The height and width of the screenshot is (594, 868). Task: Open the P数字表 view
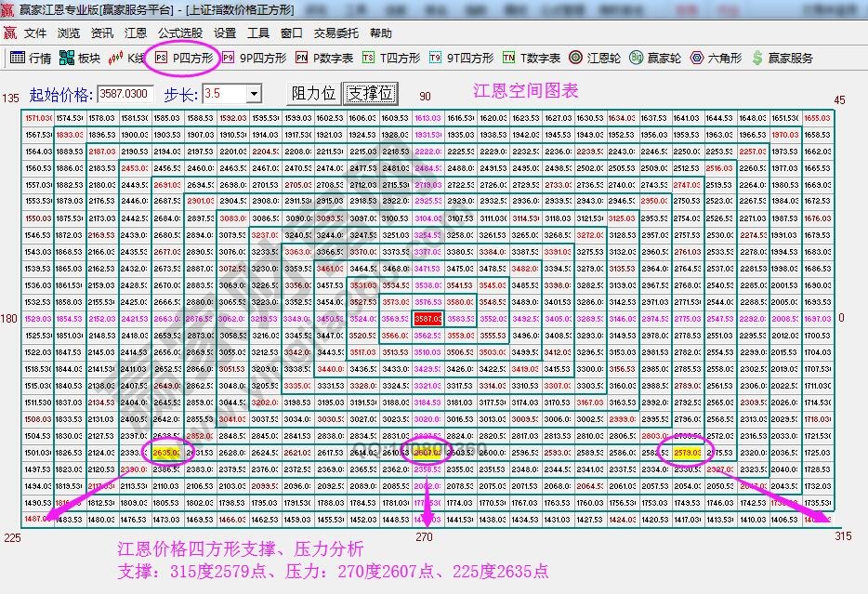327,57
